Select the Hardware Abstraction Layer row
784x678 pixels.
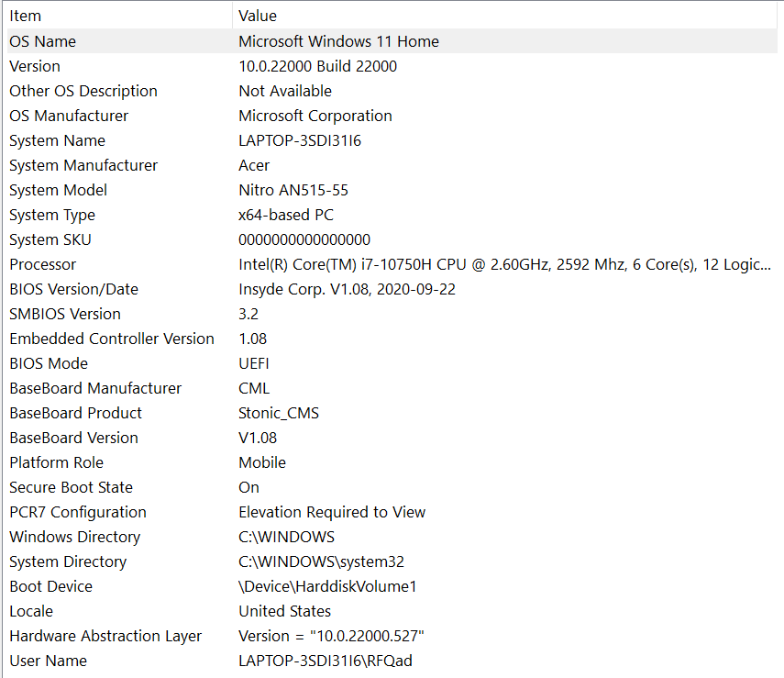point(392,636)
